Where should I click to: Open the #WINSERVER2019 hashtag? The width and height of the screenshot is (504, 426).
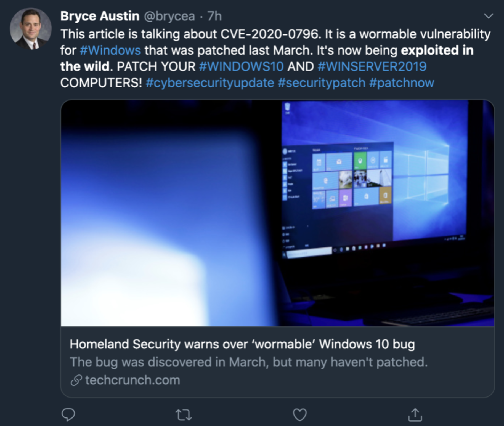pyautogui.click(x=372, y=66)
